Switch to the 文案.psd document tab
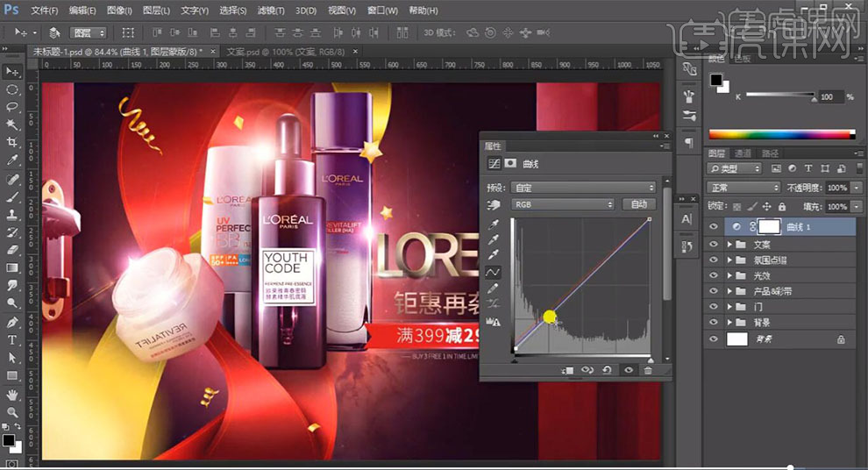868x470 pixels. (x=286, y=52)
